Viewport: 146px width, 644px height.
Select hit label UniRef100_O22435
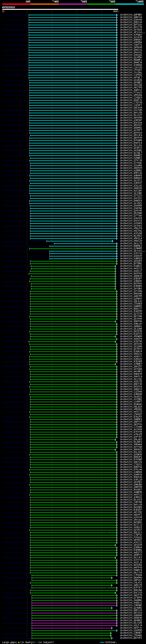click(x=131, y=37)
